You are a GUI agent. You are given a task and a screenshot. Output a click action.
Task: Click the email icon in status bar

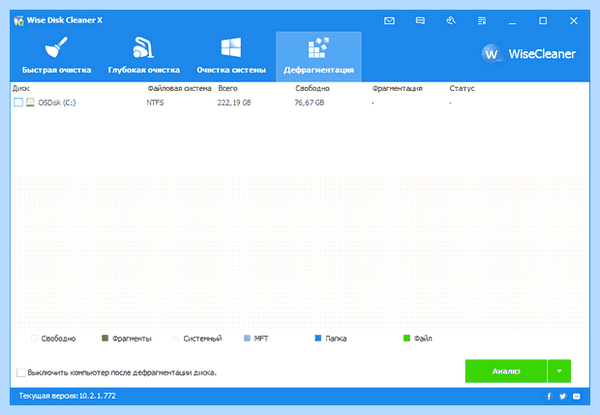coord(576,396)
